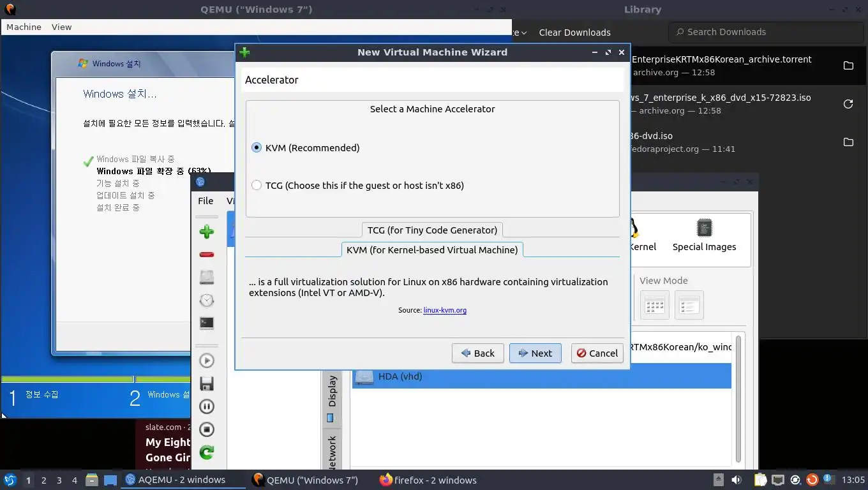Image resolution: width=868 pixels, height=490 pixels.
Task: Switch to workspace 4
Action: 75,480
